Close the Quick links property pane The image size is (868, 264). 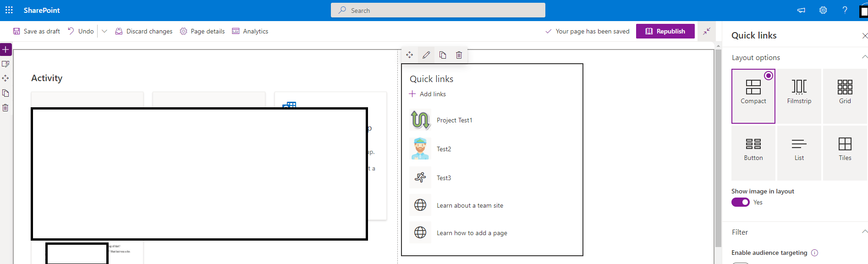tap(864, 36)
